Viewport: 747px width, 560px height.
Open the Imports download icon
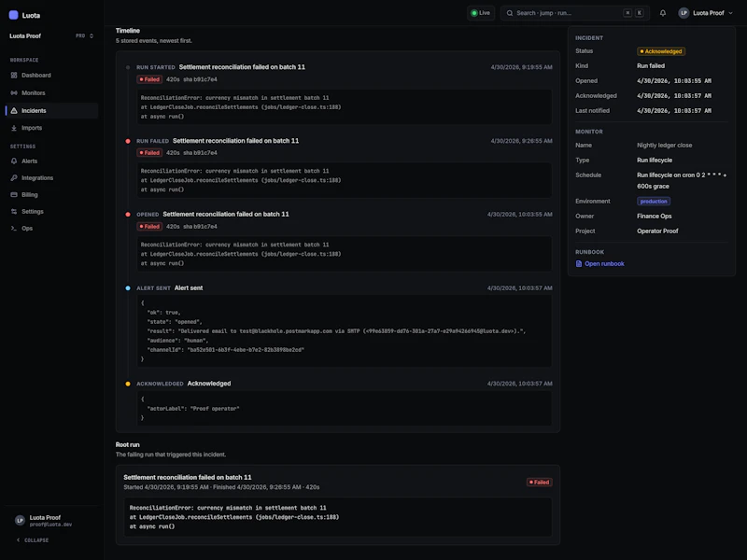click(14, 128)
